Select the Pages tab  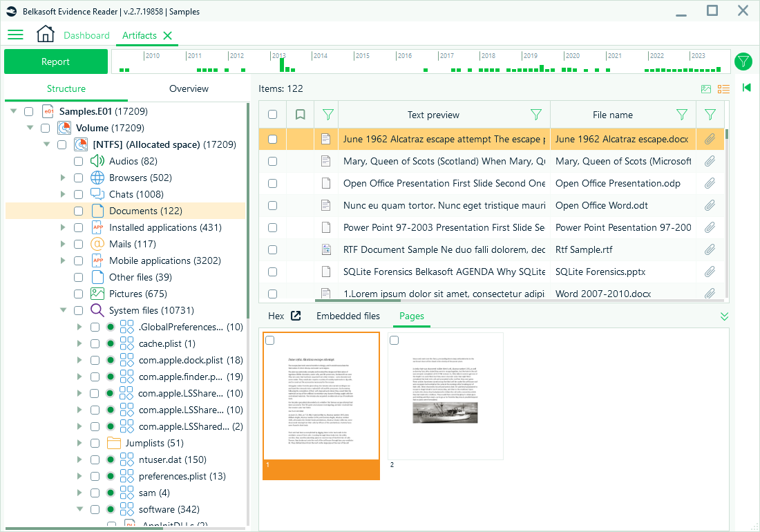coord(412,316)
